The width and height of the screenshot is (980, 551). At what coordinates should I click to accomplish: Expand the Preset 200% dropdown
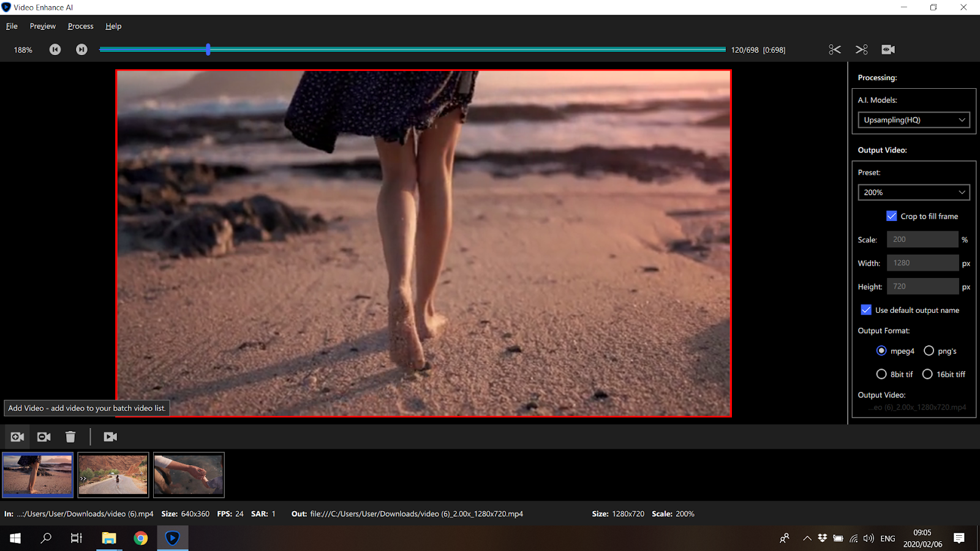913,192
